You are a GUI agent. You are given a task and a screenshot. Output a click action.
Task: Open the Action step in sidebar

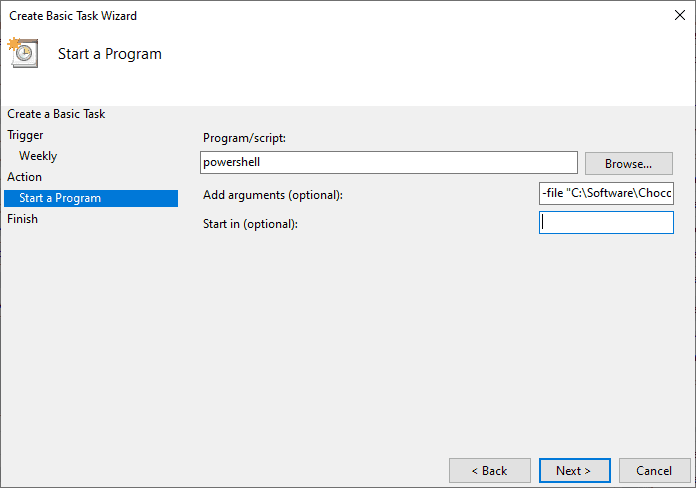25,177
